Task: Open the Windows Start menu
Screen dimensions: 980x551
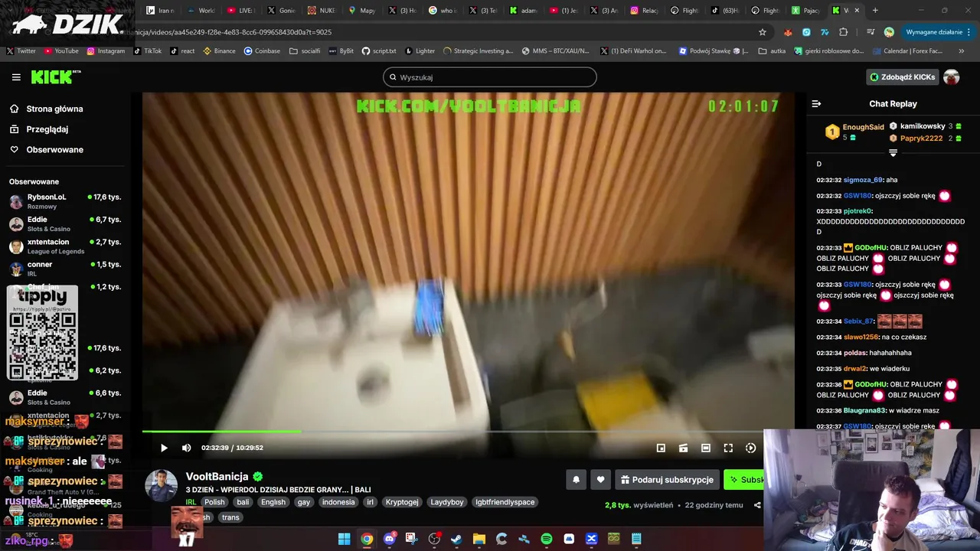Action: point(344,539)
